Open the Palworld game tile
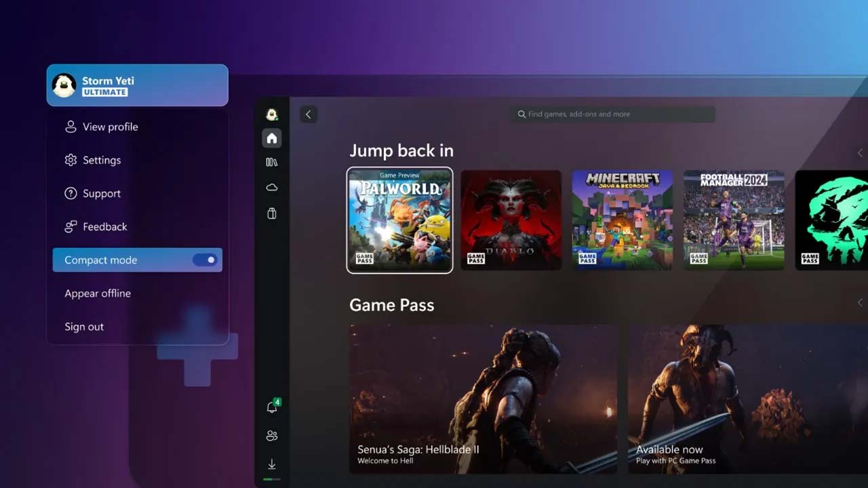This screenshot has height=488, width=868. (399, 220)
